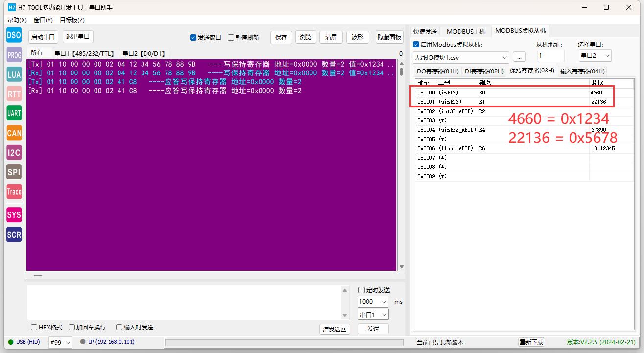
Task: Open the send port dropdown showing 串口1
Action: click(x=373, y=315)
